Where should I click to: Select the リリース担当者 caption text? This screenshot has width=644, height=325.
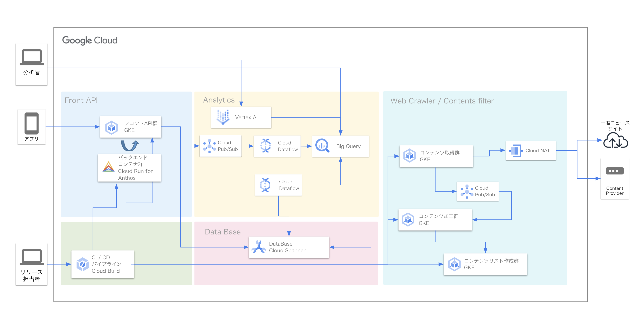32,276
